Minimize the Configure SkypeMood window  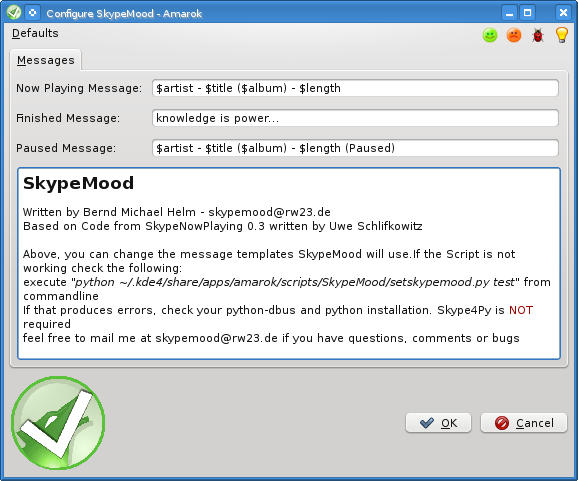(x=509, y=13)
